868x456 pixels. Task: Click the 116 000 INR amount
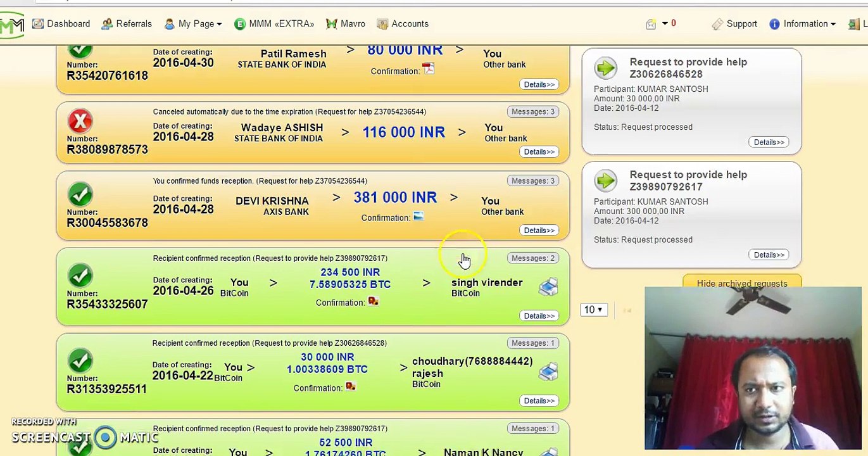pos(403,132)
